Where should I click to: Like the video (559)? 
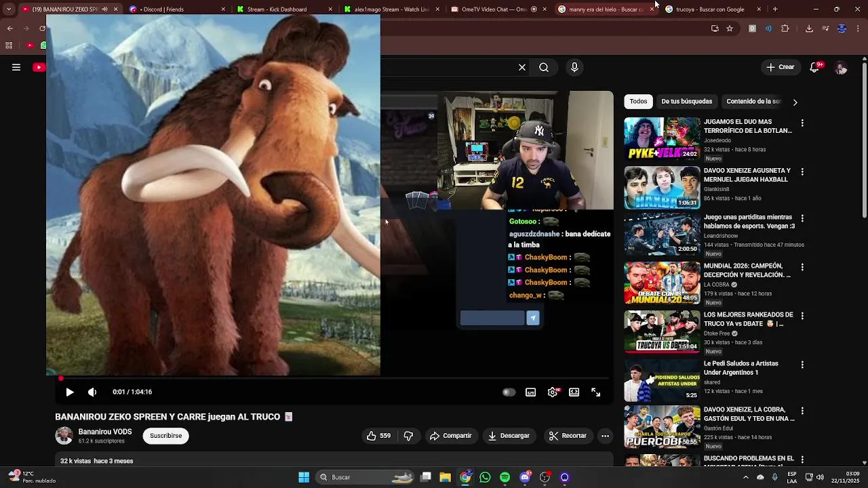(378, 436)
